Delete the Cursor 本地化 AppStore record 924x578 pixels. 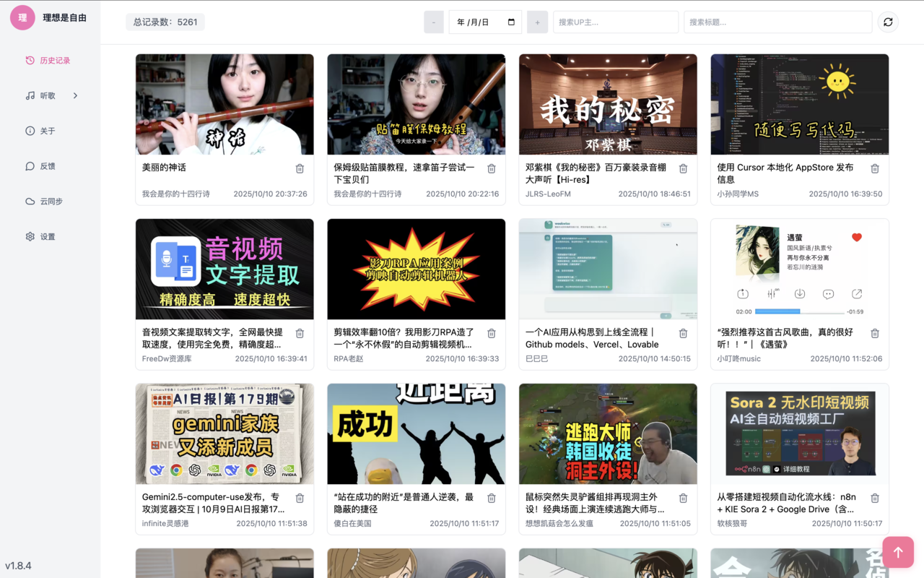point(875,168)
